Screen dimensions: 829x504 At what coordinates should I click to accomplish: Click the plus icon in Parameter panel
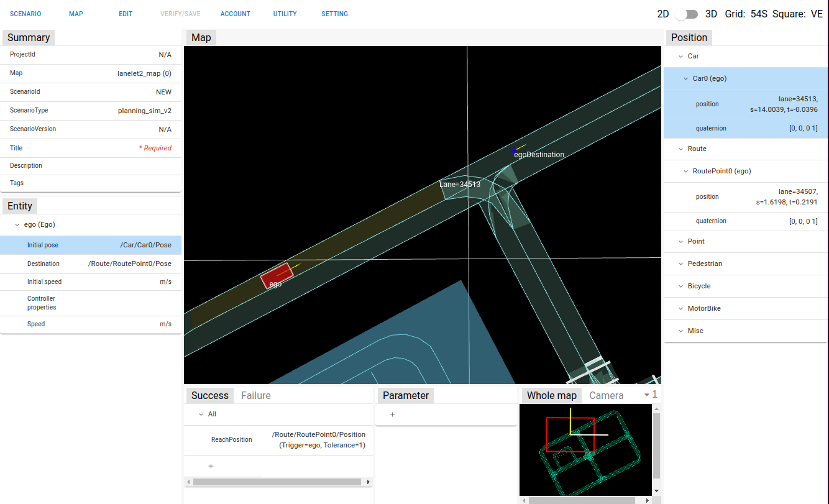tap(392, 415)
